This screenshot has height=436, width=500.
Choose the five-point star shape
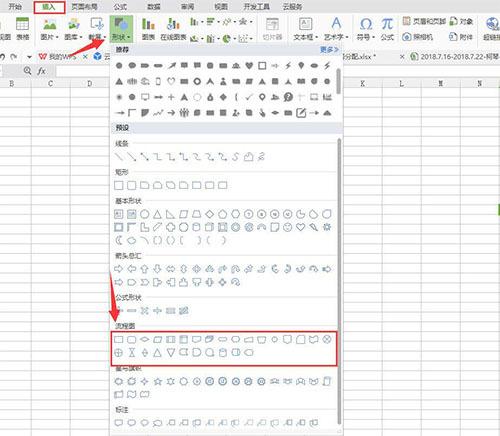coord(158,381)
